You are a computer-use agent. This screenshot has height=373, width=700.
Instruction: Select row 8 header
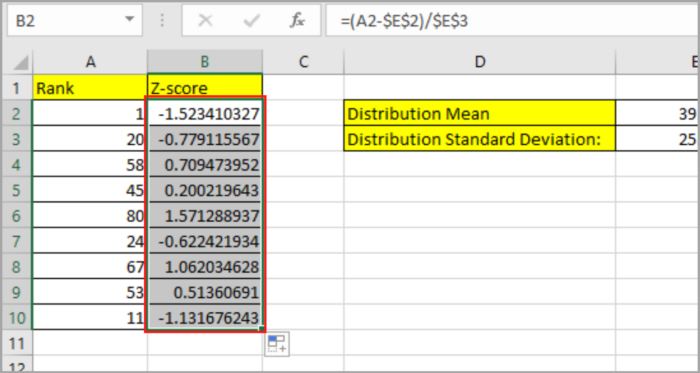point(17,266)
